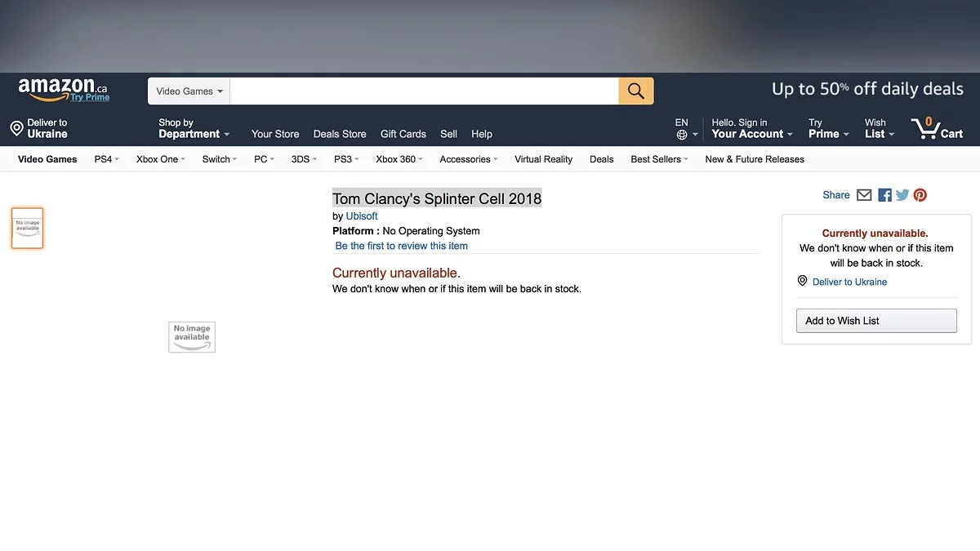The height and width of the screenshot is (551, 980).
Task: Focus the search input field
Action: pyautogui.click(x=425, y=91)
